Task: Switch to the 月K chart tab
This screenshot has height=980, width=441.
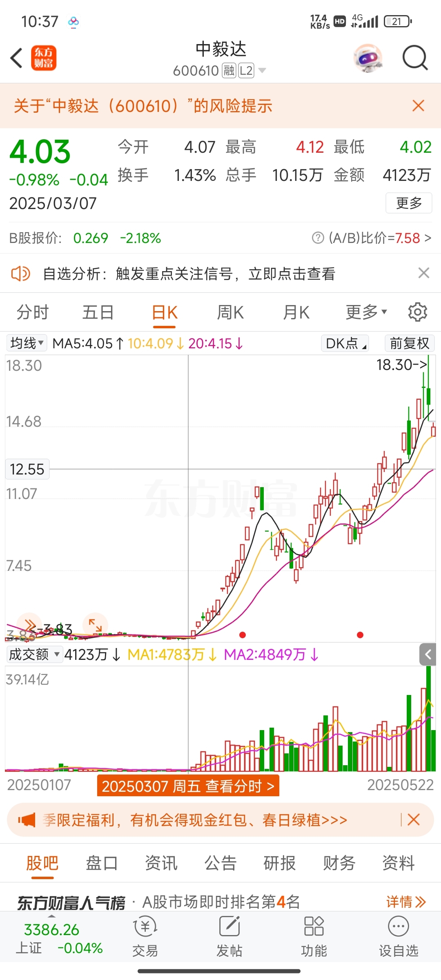Action: click(x=296, y=313)
